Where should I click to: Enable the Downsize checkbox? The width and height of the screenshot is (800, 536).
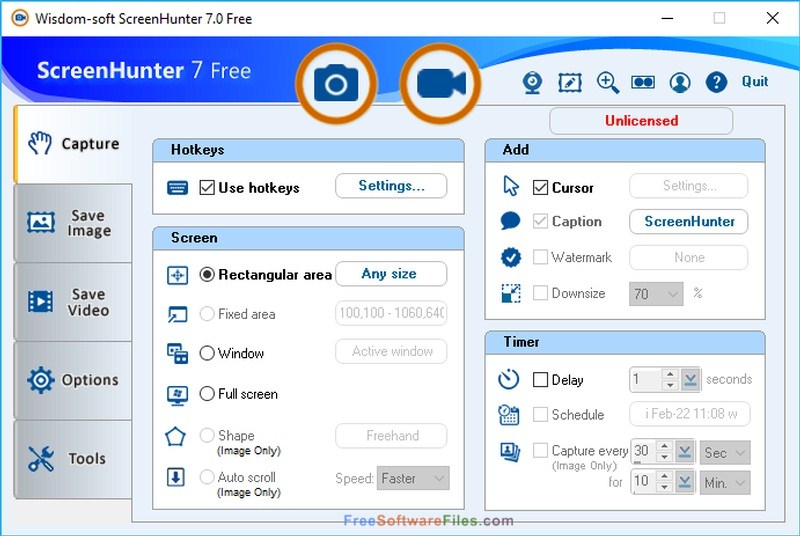click(x=540, y=293)
